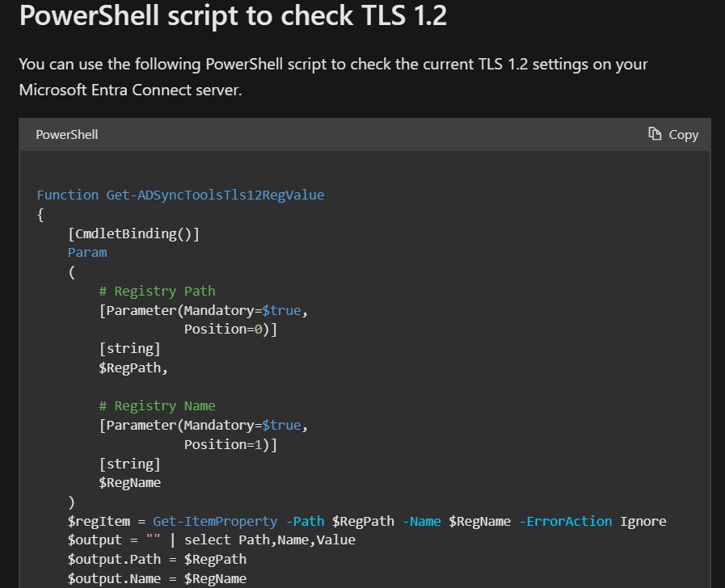The width and height of the screenshot is (725, 588).
Task: Click the '-ErrorAction' parameter
Action: pos(566,522)
